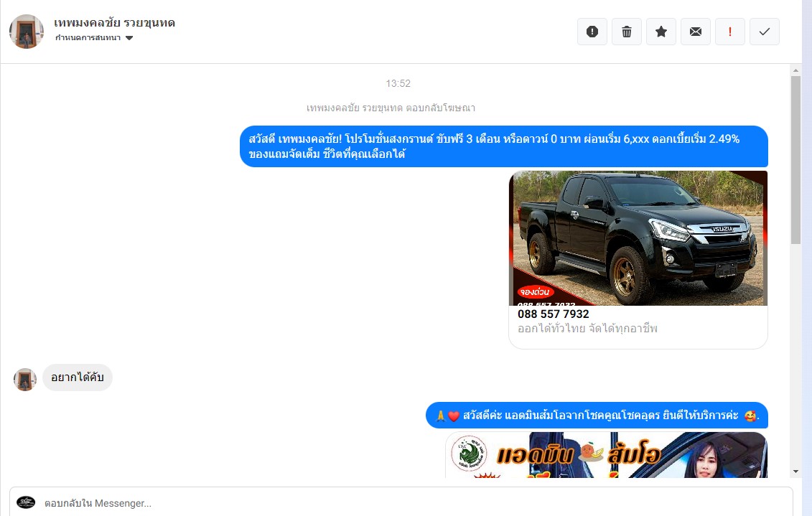Delete conversation with trash icon
Screen dimensions: 812x516
(x=627, y=32)
